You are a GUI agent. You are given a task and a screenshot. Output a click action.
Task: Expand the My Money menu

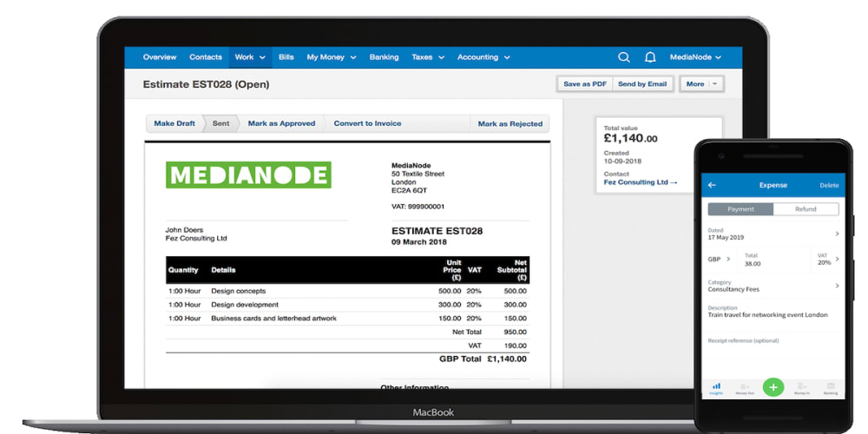pyautogui.click(x=332, y=57)
